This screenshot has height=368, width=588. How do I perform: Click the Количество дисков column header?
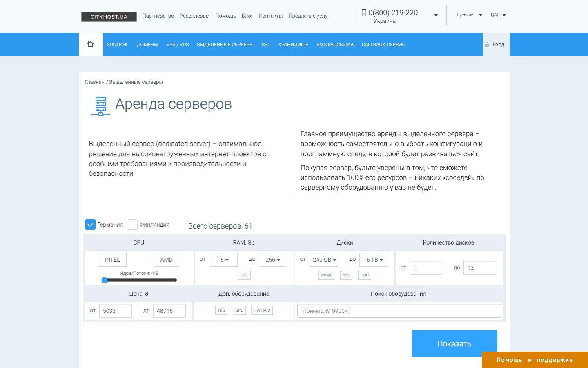point(448,242)
